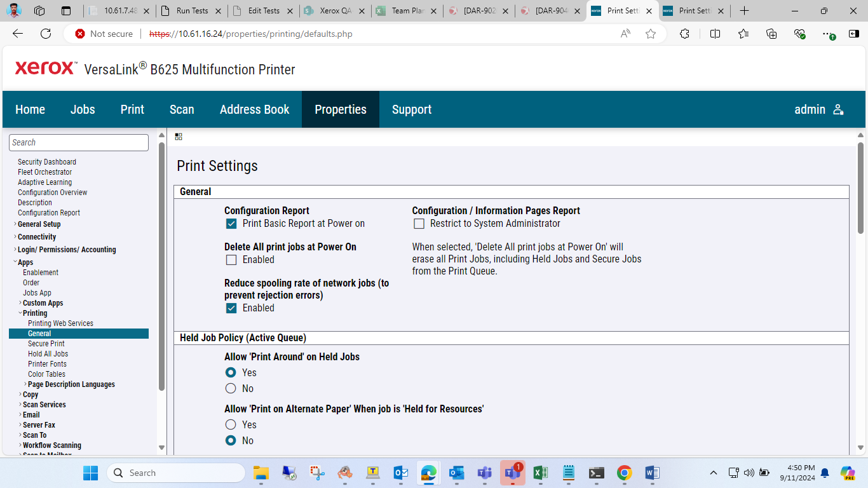Open the Address Book navigation tab
This screenshot has height=488, width=868.
tap(254, 109)
